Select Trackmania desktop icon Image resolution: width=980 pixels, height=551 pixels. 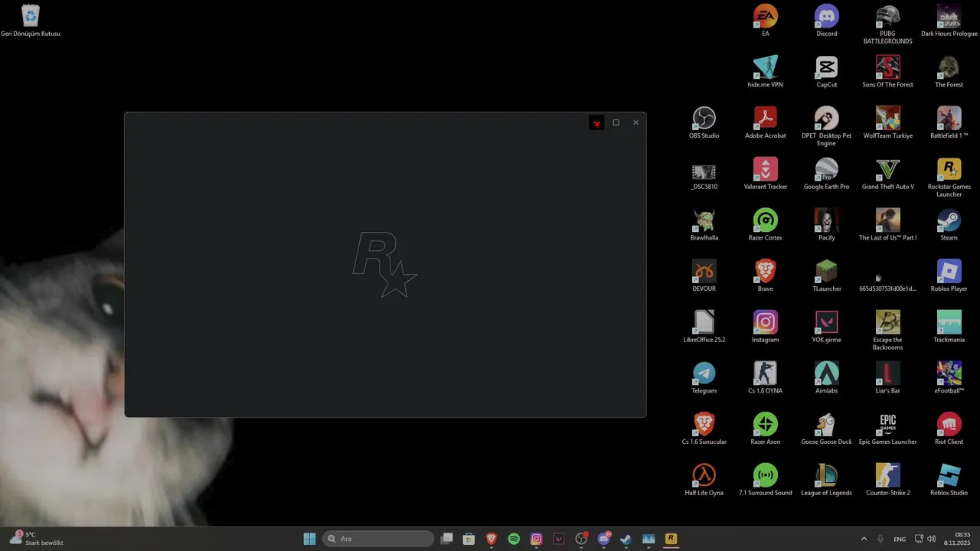pyautogui.click(x=949, y=327)
